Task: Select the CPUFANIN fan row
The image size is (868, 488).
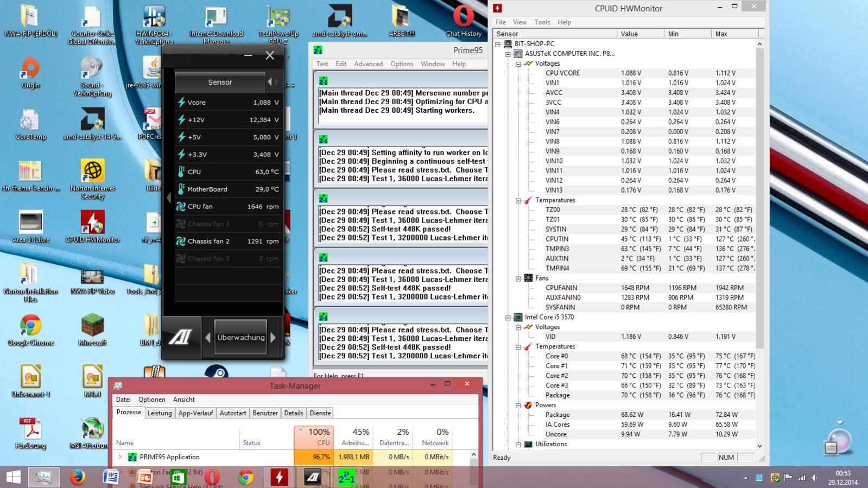Action: pyautogui.click(x=650, y=288)
